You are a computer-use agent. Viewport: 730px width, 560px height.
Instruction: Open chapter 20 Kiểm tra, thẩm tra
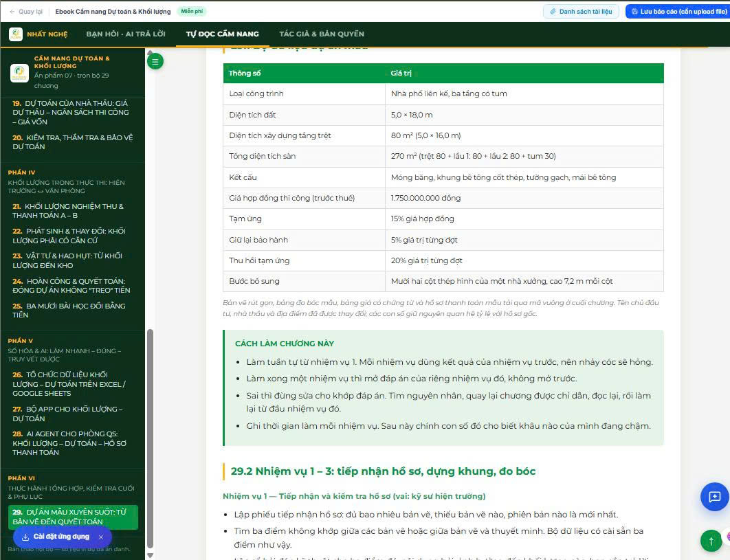click(x=73, y=142)
